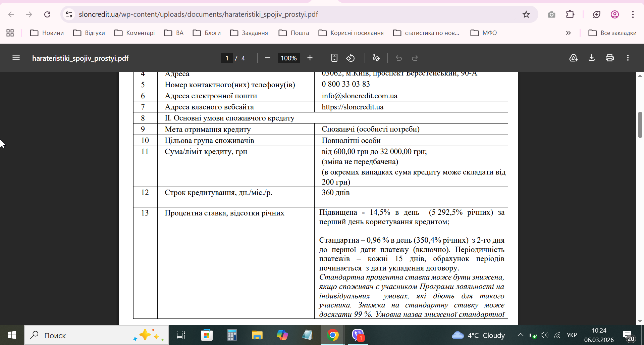Viewport: 644px width, 345px height.
Task: Open the browser extensions menu
Action: (570, 14)
